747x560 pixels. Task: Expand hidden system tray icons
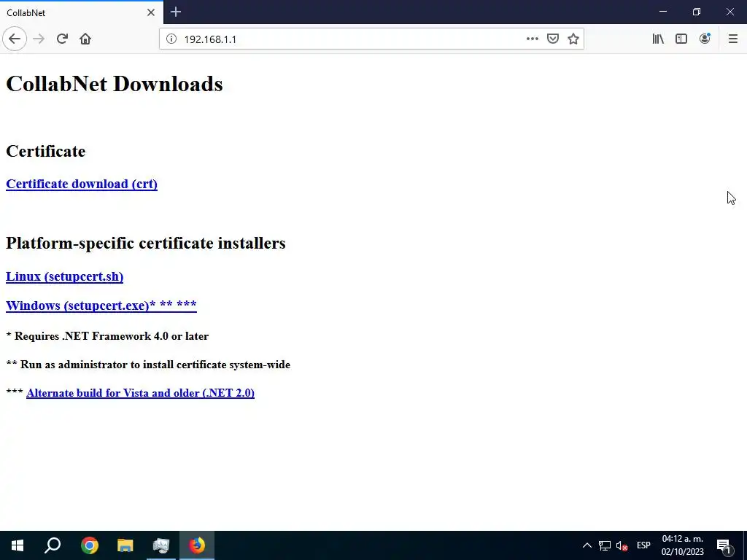pos(587,545)
